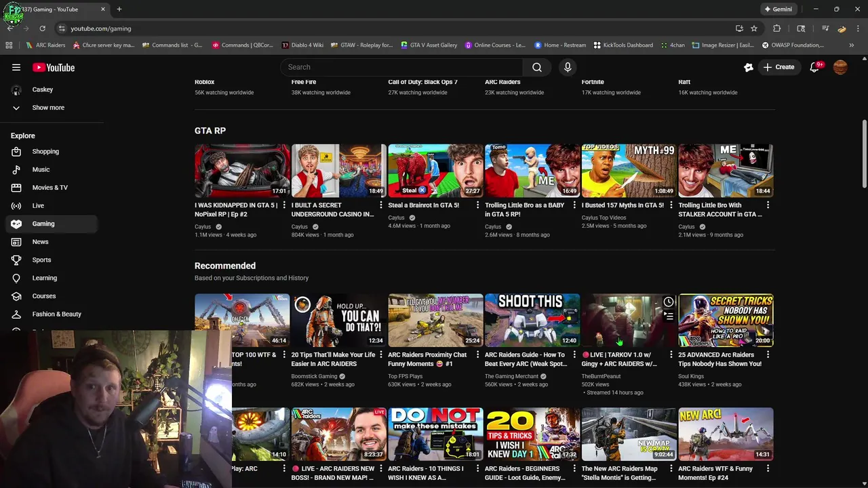Open 4chan bookmark

(x=673, y=45)
